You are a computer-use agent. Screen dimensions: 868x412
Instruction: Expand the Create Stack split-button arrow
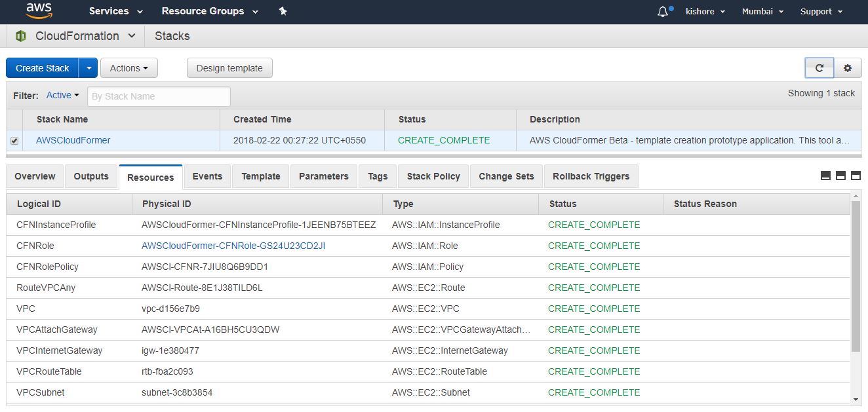[89, 68]
